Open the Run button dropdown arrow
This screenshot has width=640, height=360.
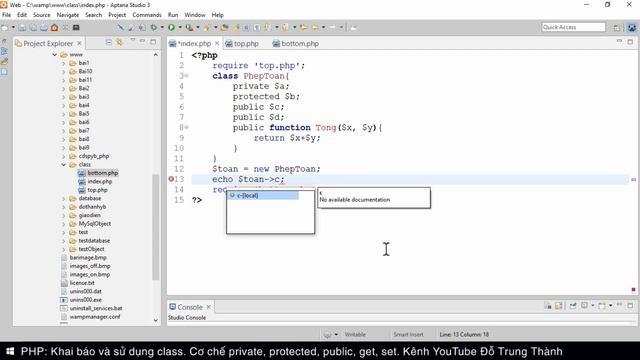(180, 27)
